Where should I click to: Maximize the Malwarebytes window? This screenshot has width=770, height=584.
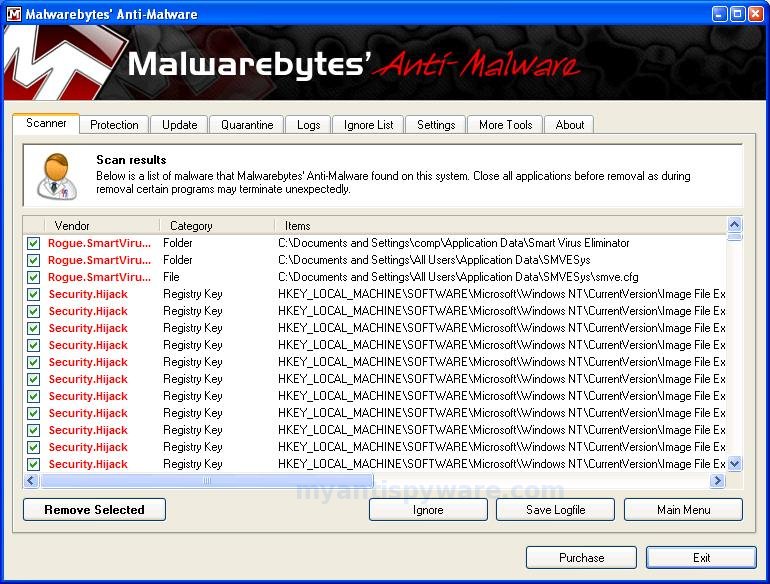(737, 14)
